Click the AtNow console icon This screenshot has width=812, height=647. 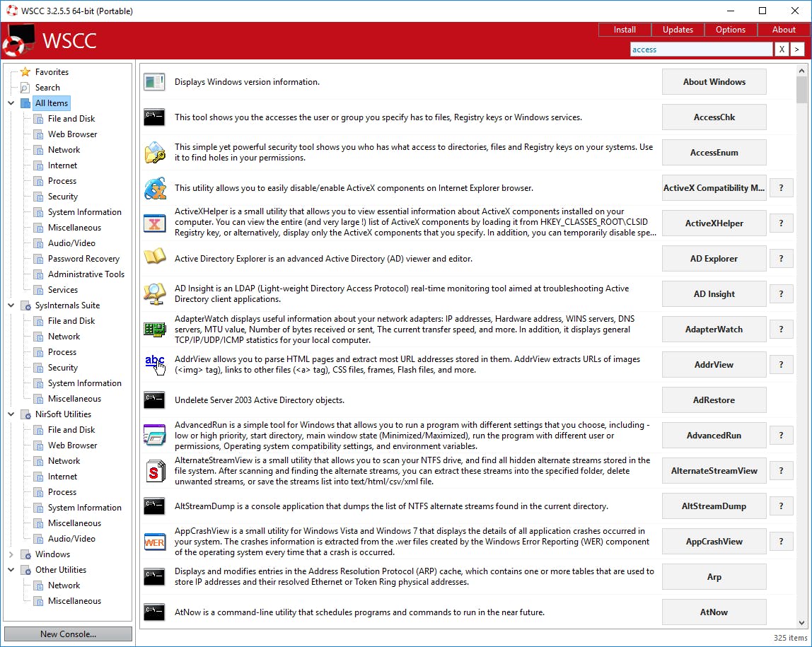(x=154, y=612)
